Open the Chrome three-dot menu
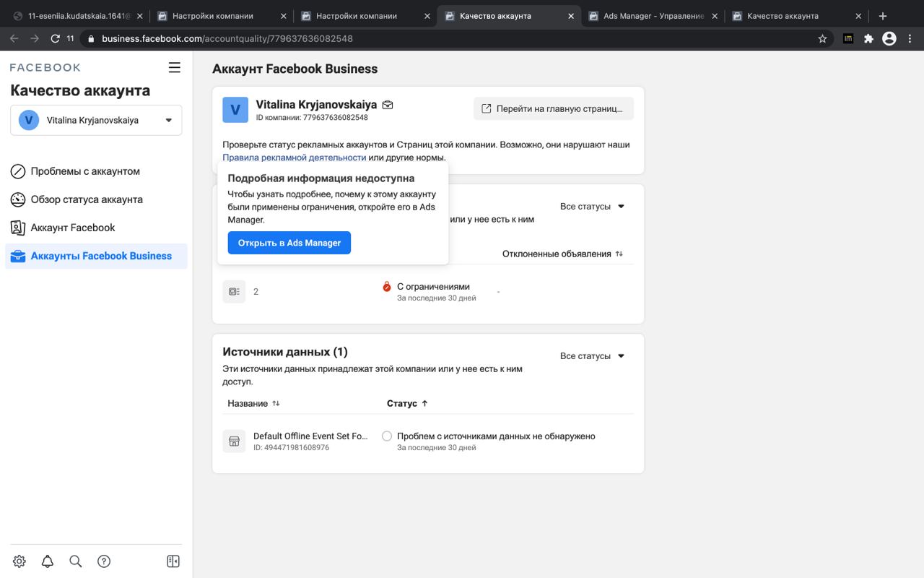The height and width of the screenshot is (578, 924). click(x=910, y=39)
